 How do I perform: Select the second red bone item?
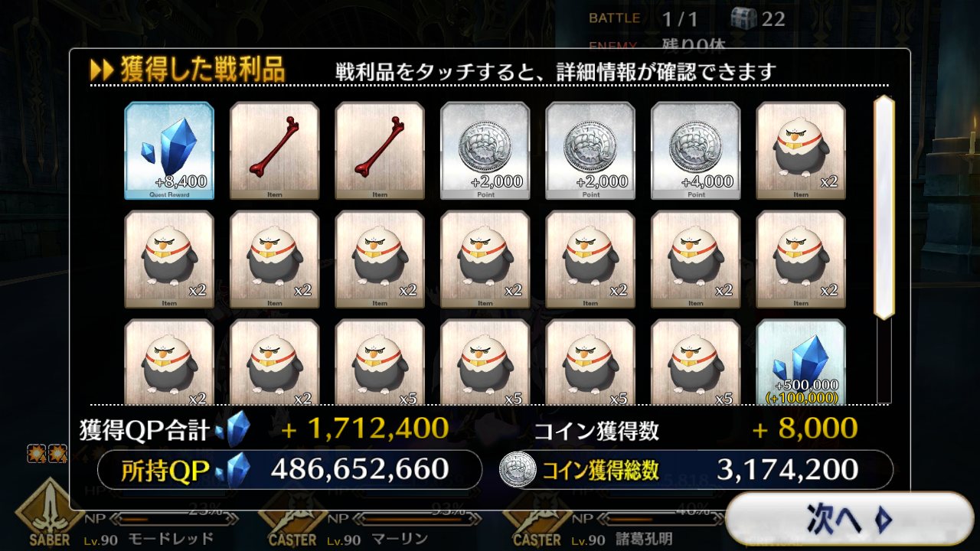pyautogui.click(x=380, y=151)
